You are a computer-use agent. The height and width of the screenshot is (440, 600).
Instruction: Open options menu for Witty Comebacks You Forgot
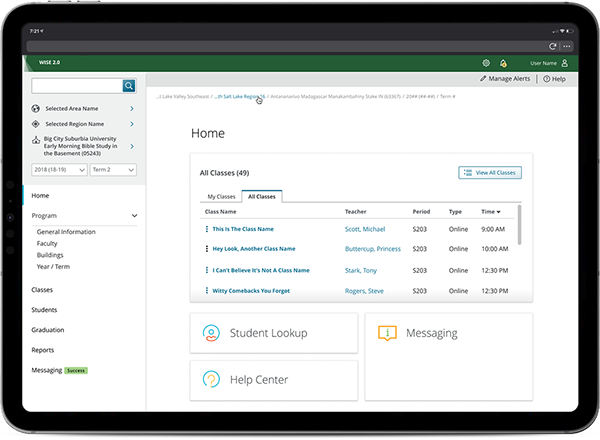click(207, 290)
